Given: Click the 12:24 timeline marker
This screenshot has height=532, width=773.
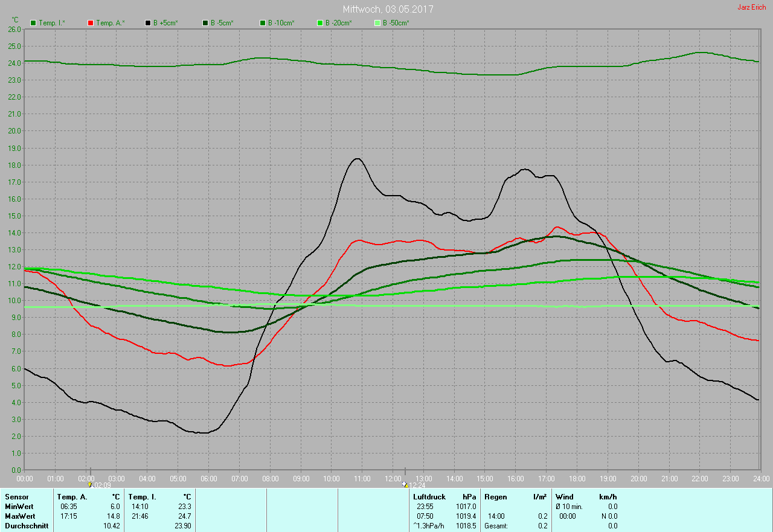Looking at the screenshot, I should [414, 484].
